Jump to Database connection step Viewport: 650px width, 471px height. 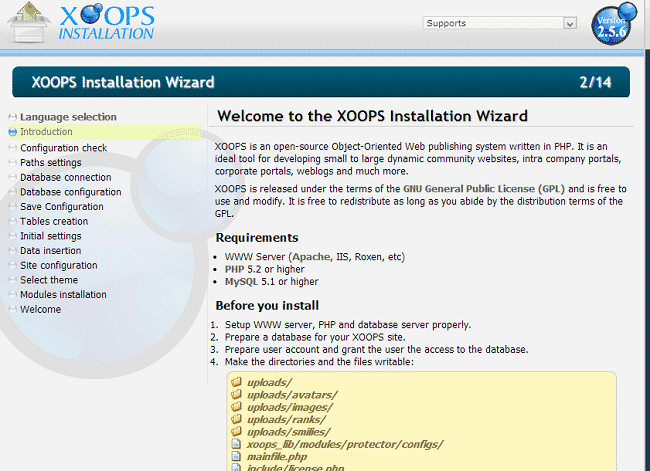pos(66,177)
